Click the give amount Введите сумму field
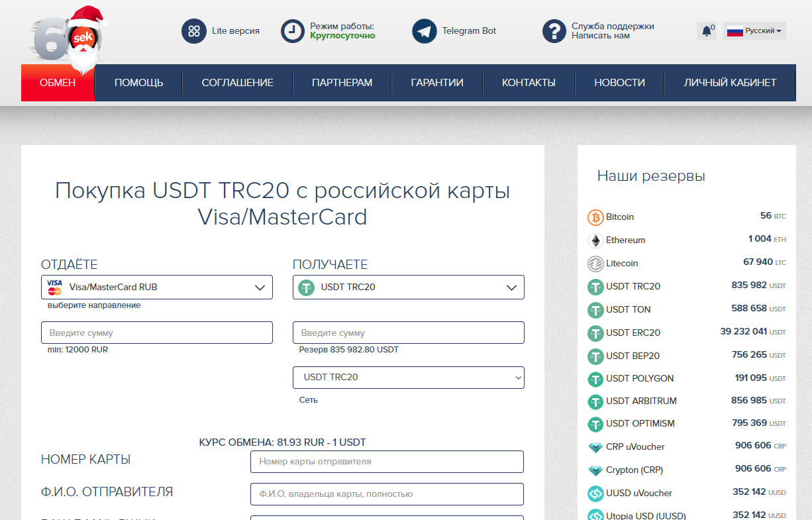This screenshot has height=520, width=812. (156, 333)
